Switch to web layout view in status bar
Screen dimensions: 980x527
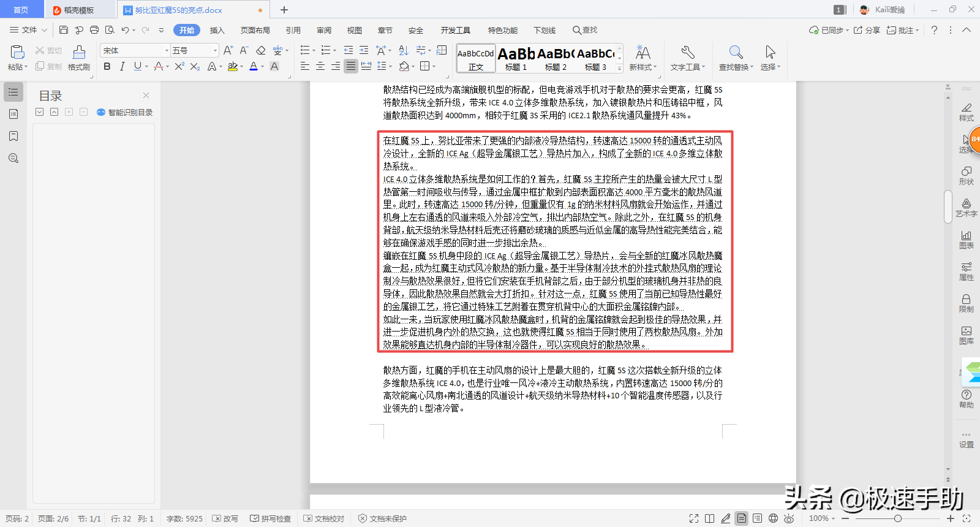click(x=773, y=518)
